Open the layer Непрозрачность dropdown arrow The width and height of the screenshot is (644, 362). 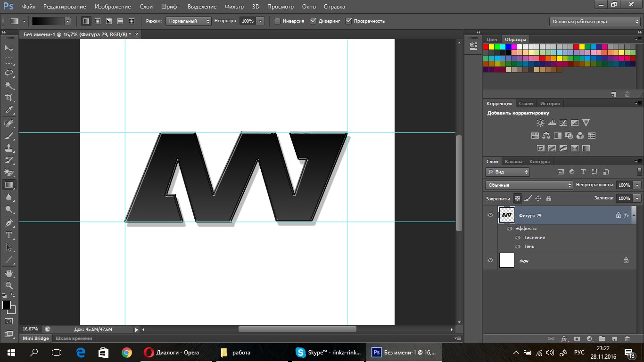click(x=637, y=185)
